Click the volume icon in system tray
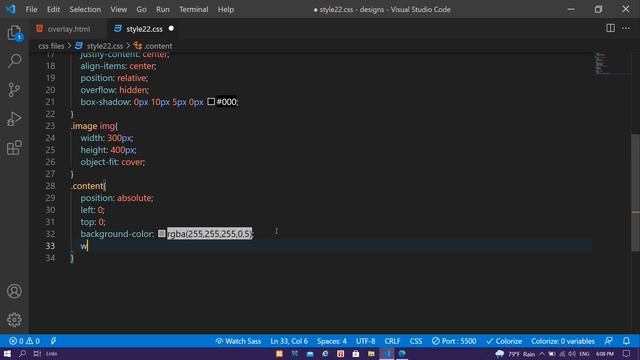Screen dimensions: 640x360 571,353
